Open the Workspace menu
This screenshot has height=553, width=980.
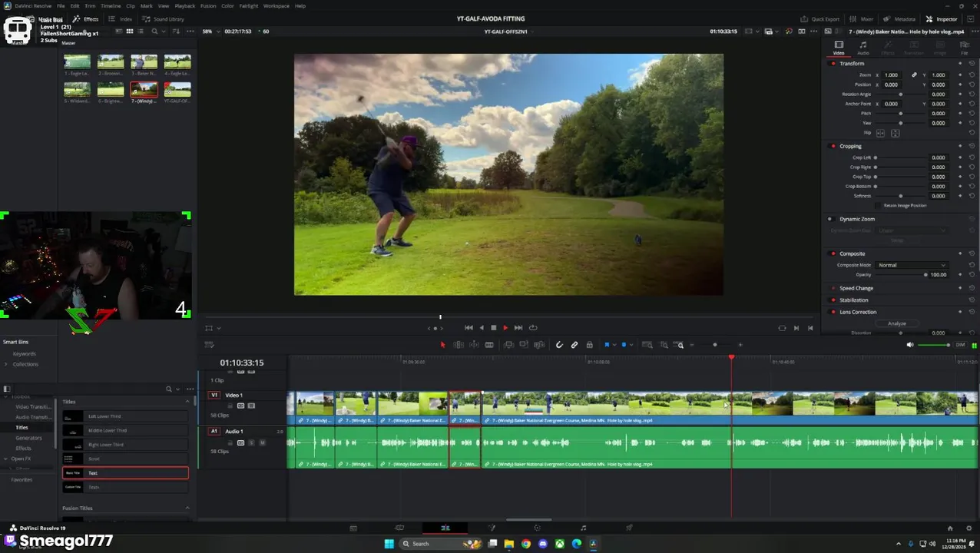[x=276, y=6]
